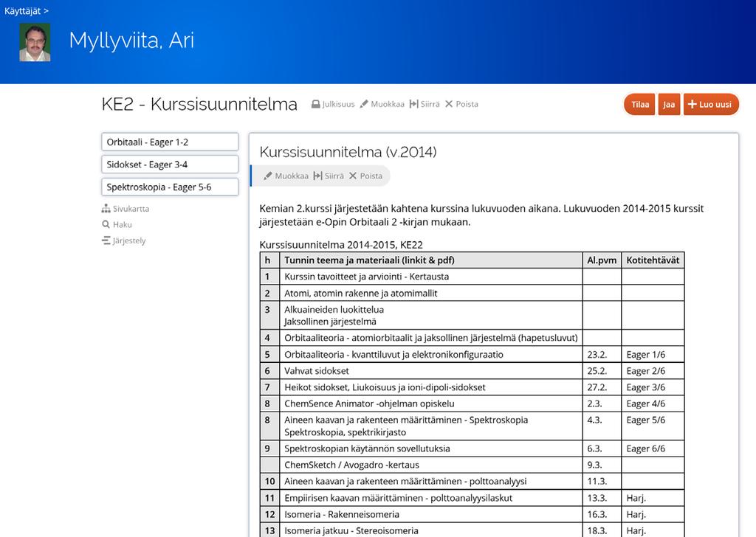Click the 'Vahvat sidokset' table cell
Image resolution: width=756 pixels, height=537 pixels.
[431, 371]
